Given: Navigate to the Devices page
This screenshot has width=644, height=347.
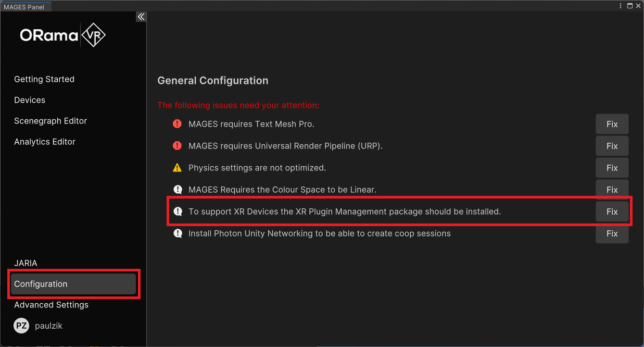Looking at the screenshot, I should pos(30,100).
